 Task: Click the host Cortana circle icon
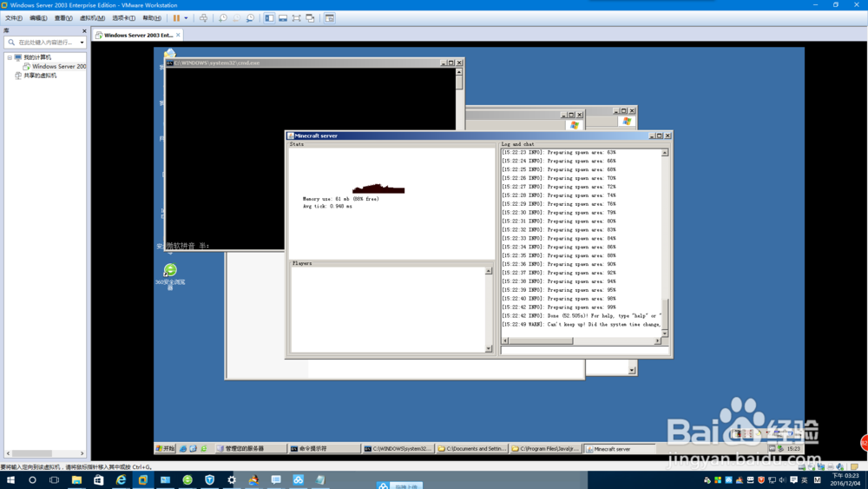click(32, 480)
